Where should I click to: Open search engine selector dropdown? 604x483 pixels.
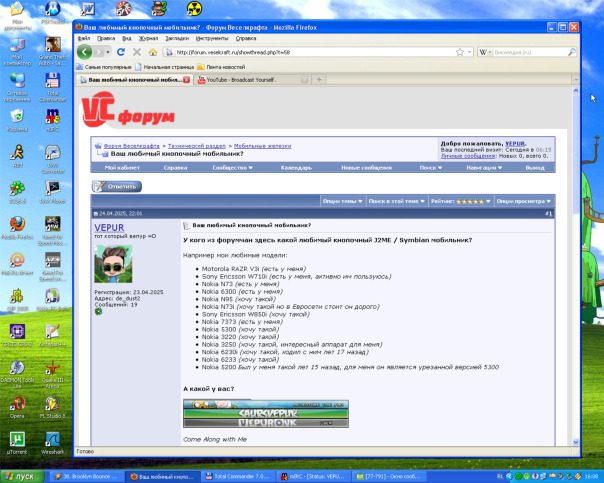485,52
